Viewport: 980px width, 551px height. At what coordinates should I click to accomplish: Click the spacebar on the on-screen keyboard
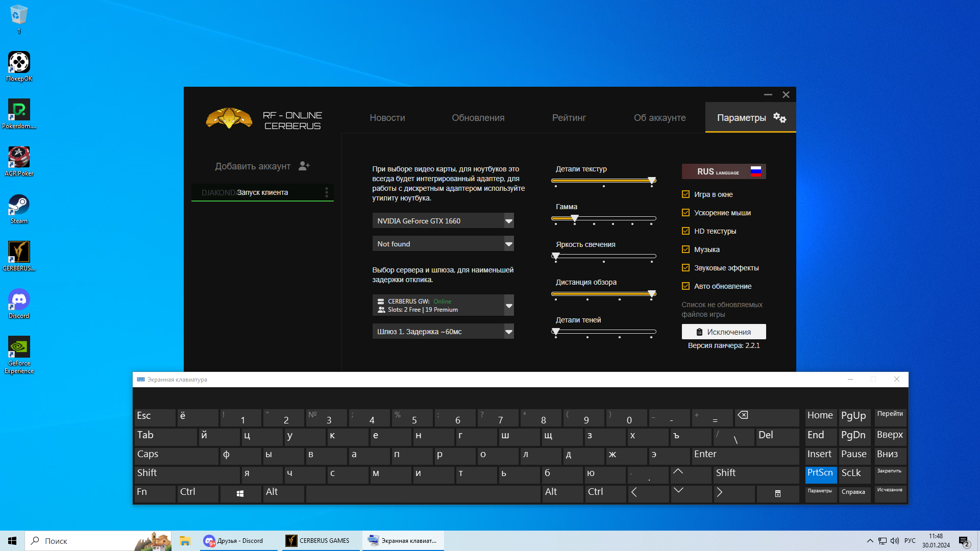click(423, 493)
